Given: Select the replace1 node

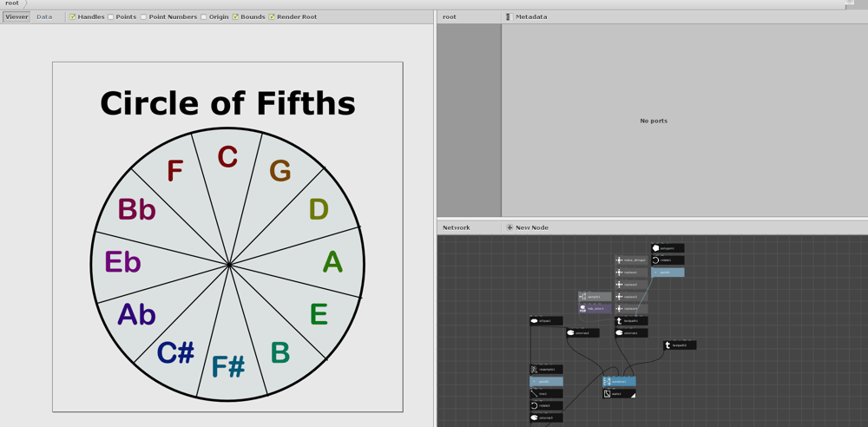Looking at the screenshot, I should tap(631, 273).
